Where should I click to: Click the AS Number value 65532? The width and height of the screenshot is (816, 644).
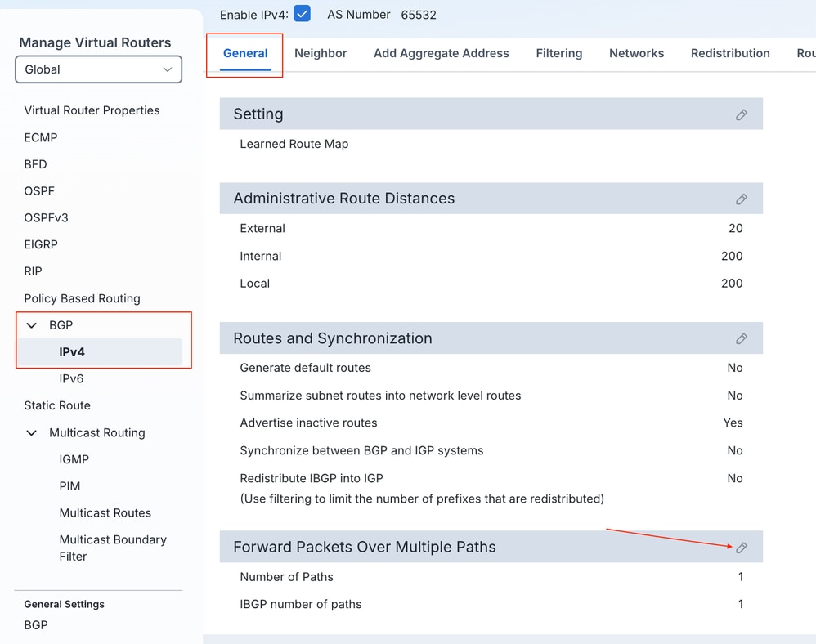tap(419, 15)
